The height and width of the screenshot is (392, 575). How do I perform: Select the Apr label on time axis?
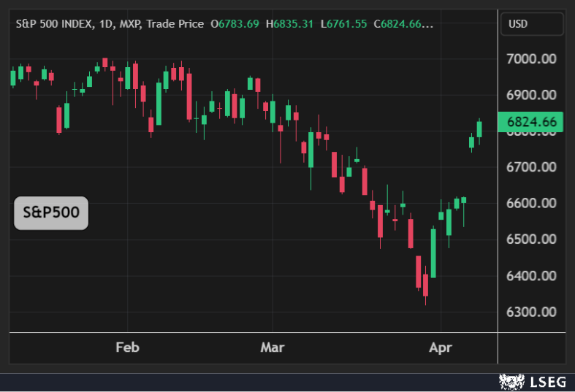(x=441, y=347)
